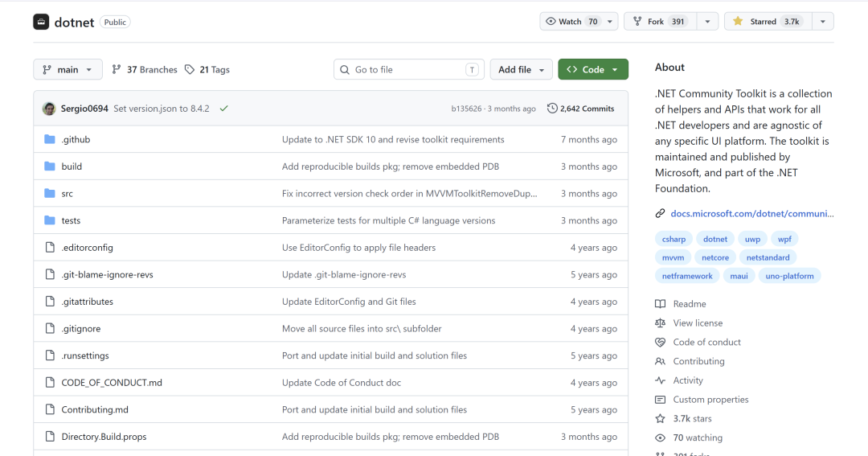Click the tags icon next to 21 Tags
The width and height of the screenshot is (868, 456).
coord(190,69)
